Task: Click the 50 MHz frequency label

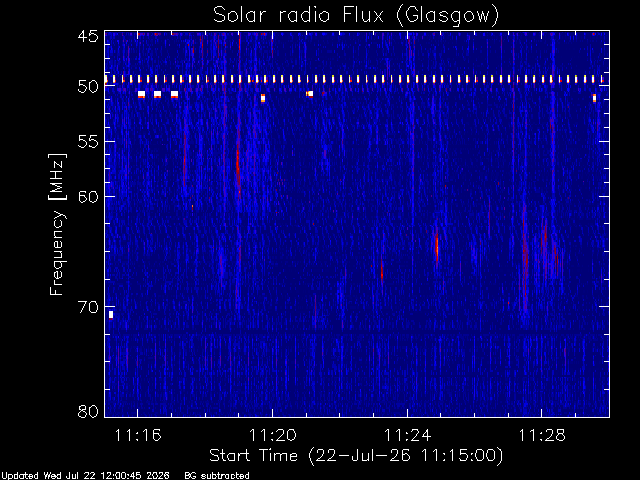Action: (x=88, y=87)
